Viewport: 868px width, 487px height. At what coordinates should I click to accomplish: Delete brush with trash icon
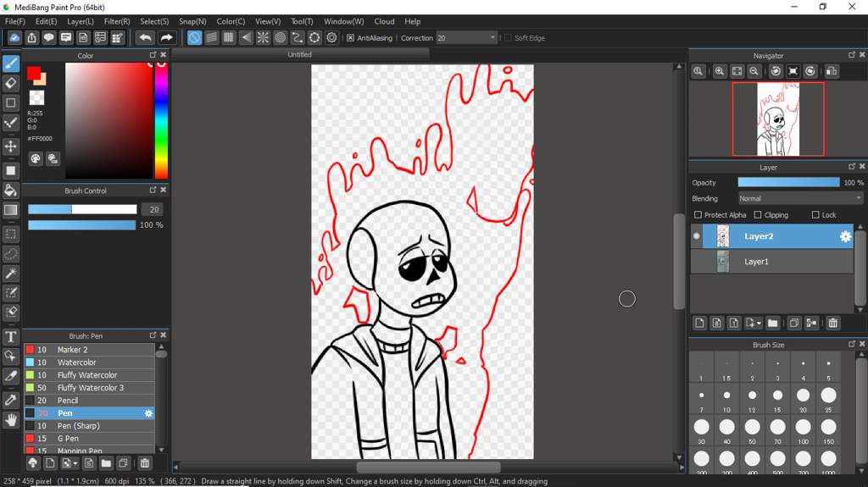point(144,463)
